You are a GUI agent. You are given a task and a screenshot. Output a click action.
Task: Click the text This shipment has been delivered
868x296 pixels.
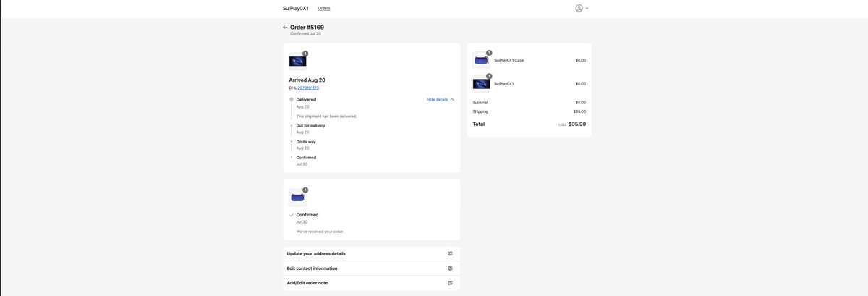[x=326, y=117]
